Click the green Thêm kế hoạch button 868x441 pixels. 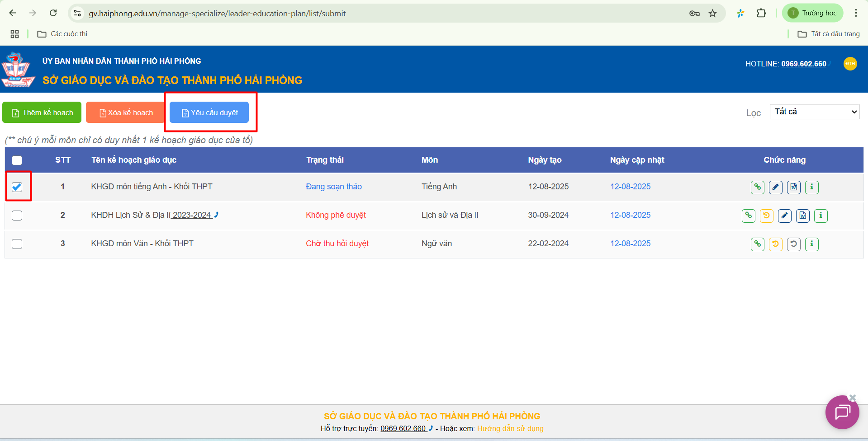click(42, 113)
